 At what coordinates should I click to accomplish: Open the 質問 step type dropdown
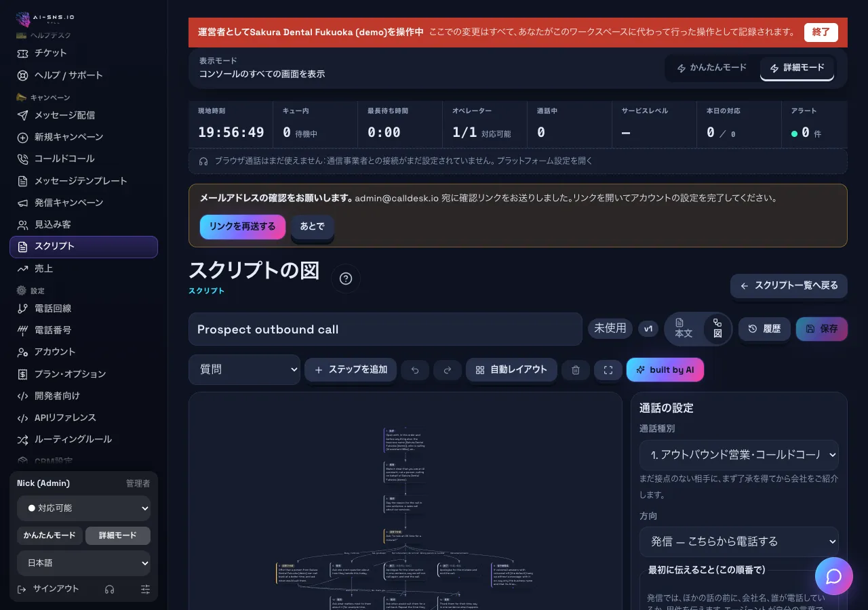[244, 369]
